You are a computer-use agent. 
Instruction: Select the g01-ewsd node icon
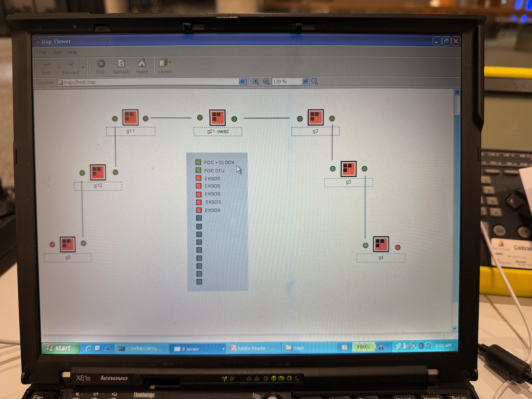217,118
